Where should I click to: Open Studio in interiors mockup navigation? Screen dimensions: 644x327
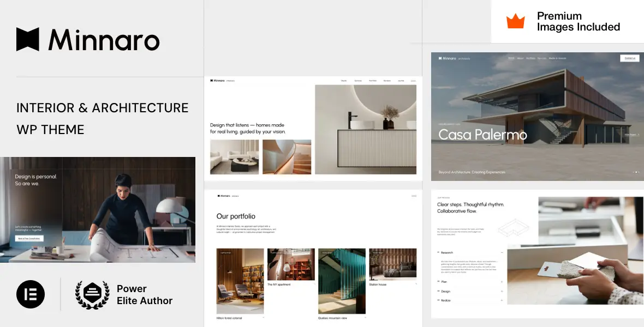[344, 81]
